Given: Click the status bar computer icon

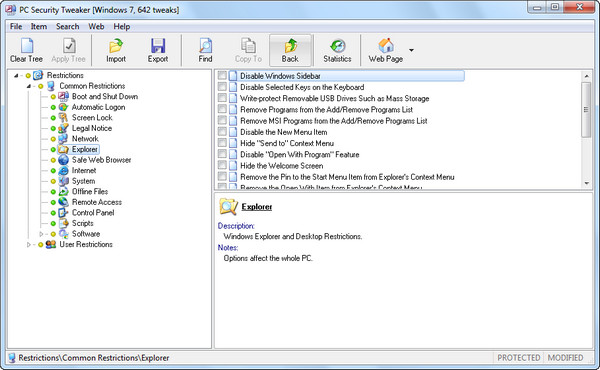Looking at the screenshot, I should [x=11, y=358].
